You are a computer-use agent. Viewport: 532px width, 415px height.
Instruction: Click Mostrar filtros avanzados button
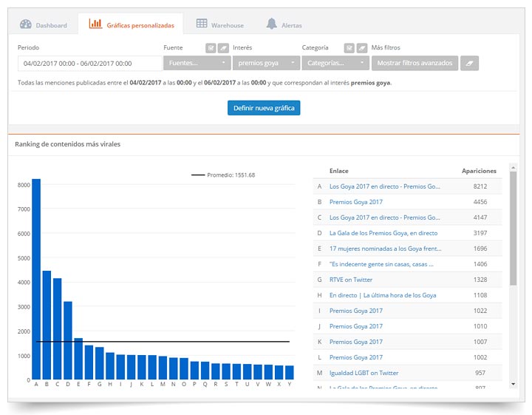click(415, 63)
